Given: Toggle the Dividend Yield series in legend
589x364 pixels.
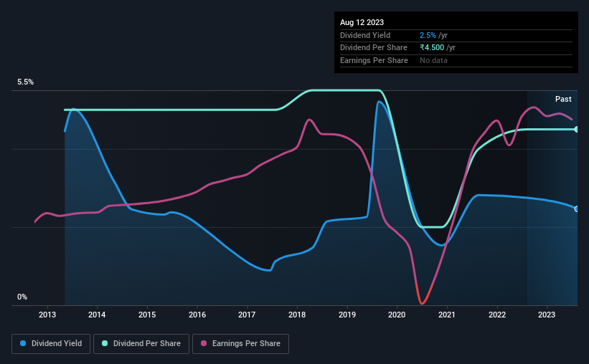Looking at the screenshot, I should point(56,344).
